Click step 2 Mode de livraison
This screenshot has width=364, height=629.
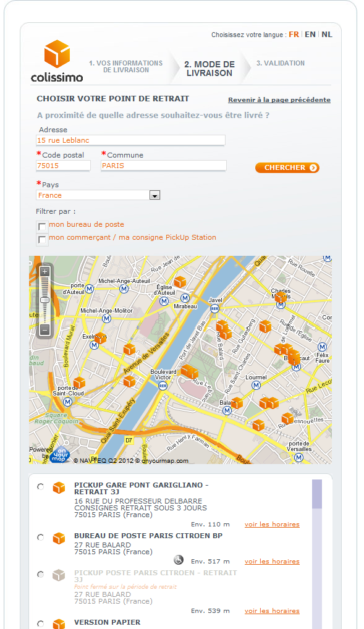210,69
